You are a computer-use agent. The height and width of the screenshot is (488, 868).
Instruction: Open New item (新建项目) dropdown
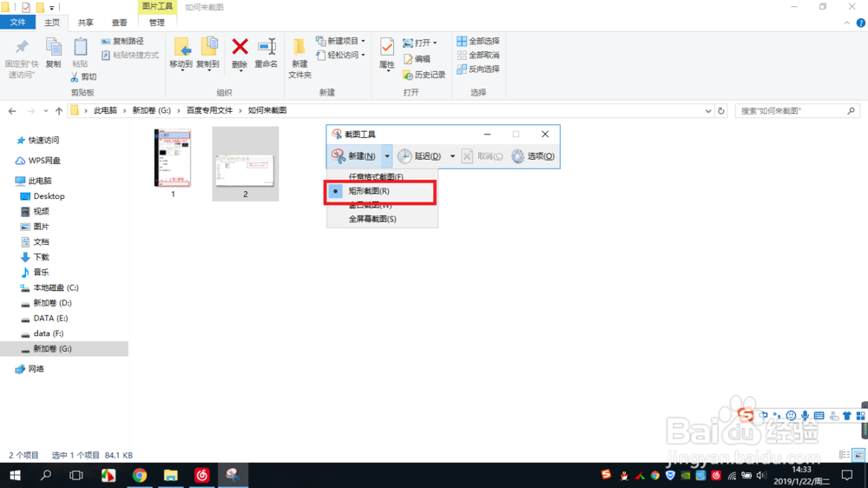340,41
